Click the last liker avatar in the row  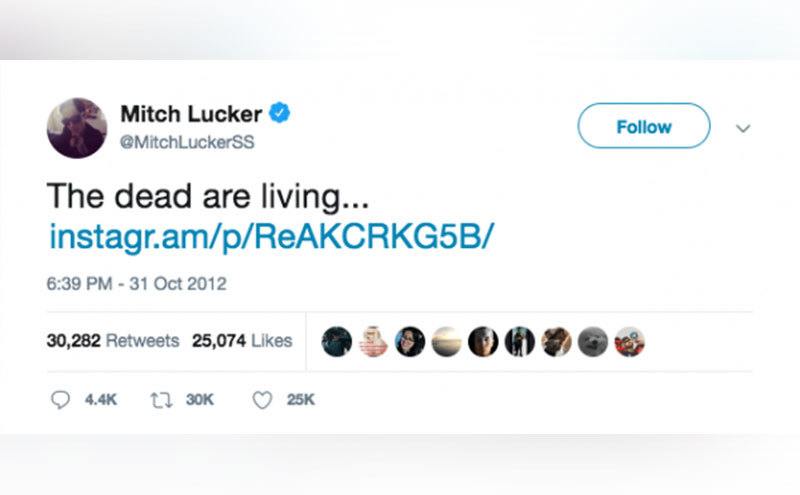point(629,342)
